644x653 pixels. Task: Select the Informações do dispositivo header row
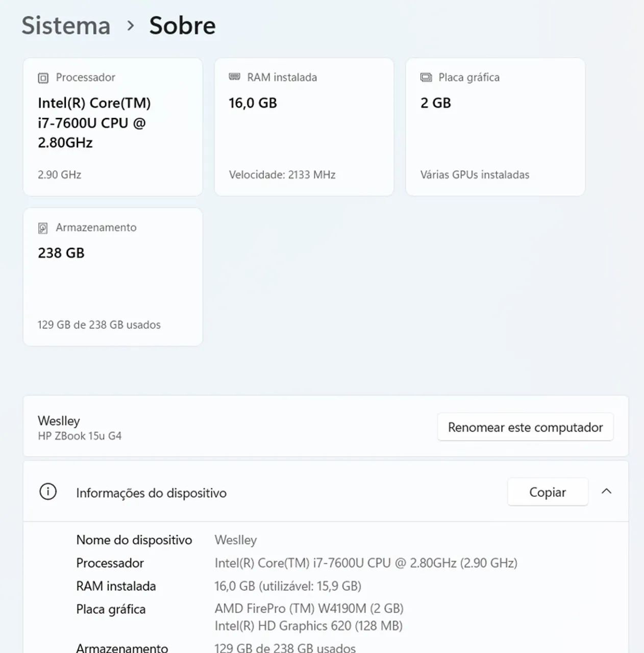click(326, 492)
